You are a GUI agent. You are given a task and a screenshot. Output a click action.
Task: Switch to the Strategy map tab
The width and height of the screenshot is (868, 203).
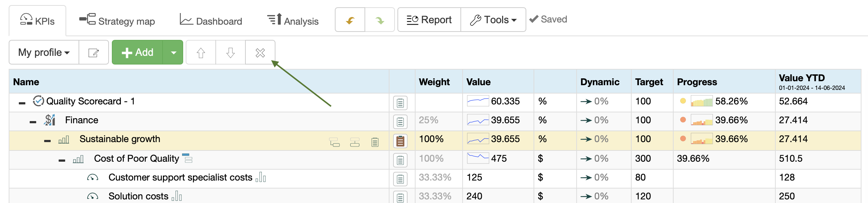coord(117,21)
